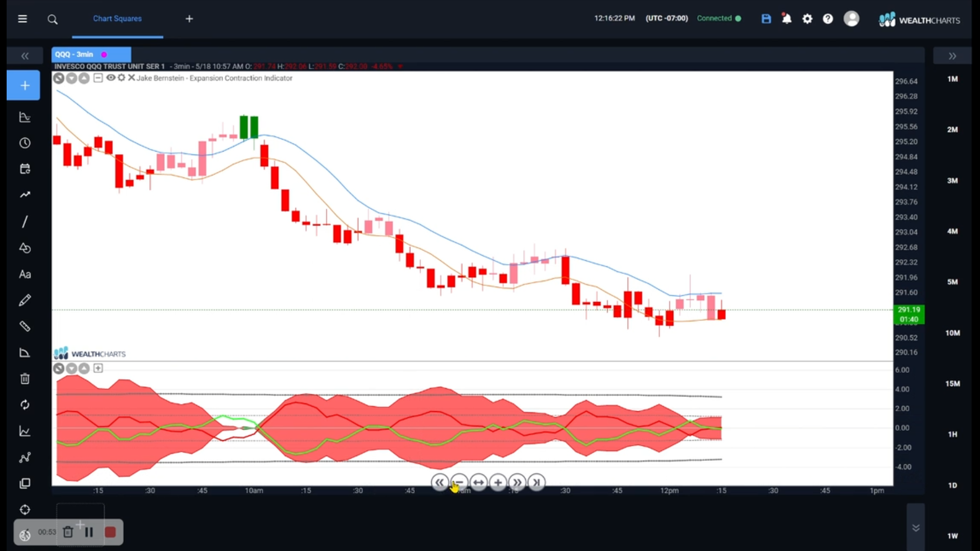Open Expansion Contraction Indicator settings gear

point(121,78)
